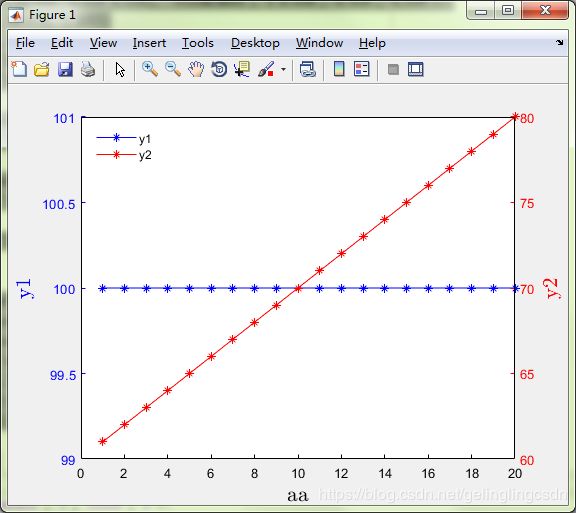Image resolution: width=576 pixels, height=513 pixels.
Task: Open the Insert menu
Action: click(x=149, y=43)
